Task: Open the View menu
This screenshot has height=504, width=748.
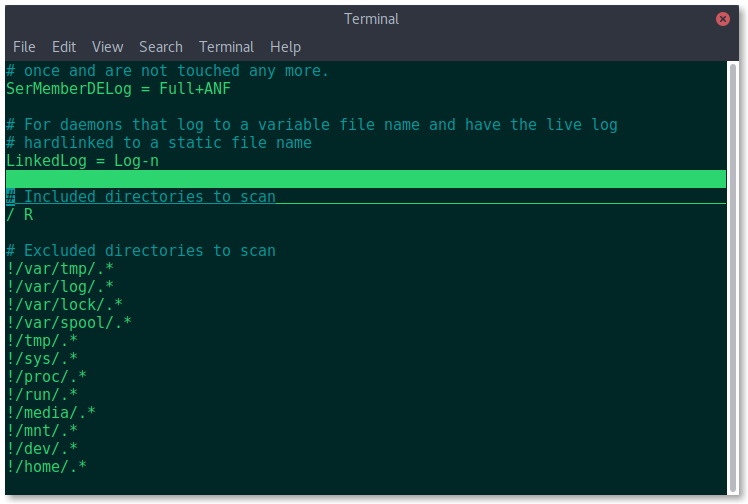Action: tap(107, 47)
